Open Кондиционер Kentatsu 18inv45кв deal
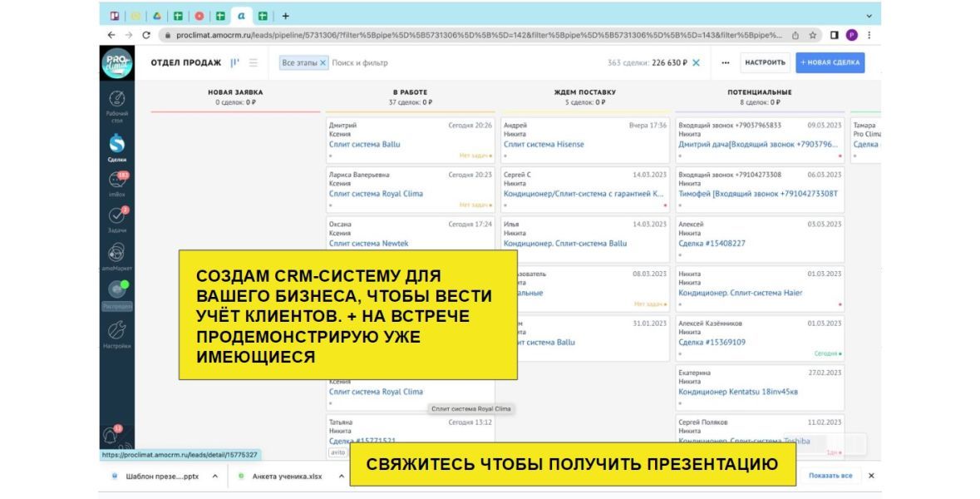This screenshot has width=980, height=499. click(x=737, y=392)
